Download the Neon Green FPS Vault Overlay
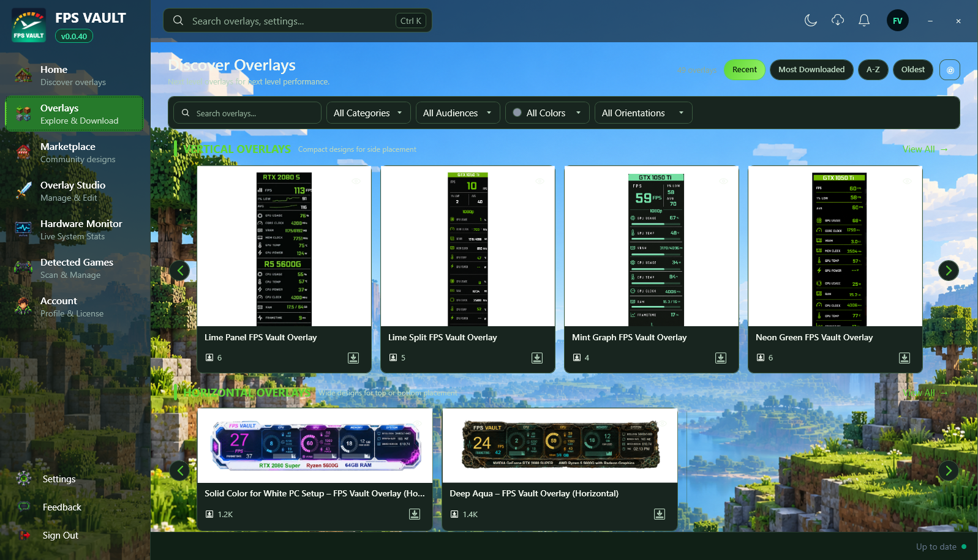978x560 pixels. click(x=905, y=358)
